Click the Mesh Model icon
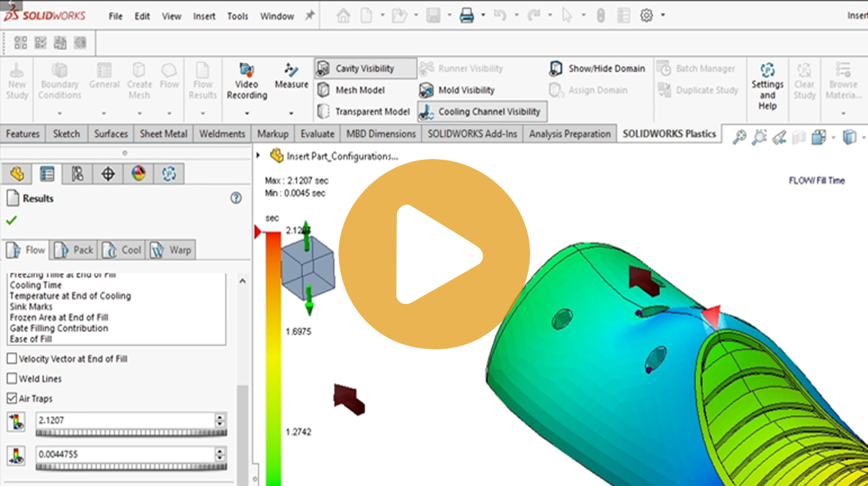 pyautogui.click(x=324, y=90)
